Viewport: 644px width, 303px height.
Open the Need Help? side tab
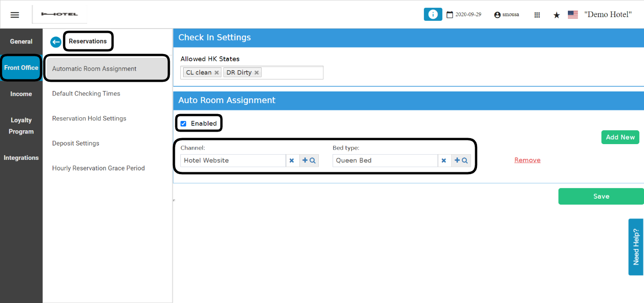(636, 247)
